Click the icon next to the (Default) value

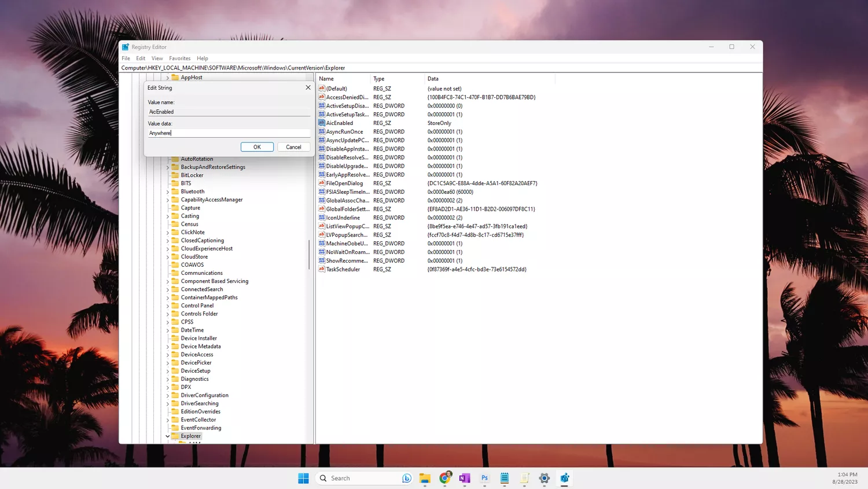click(x=322, y=89)
